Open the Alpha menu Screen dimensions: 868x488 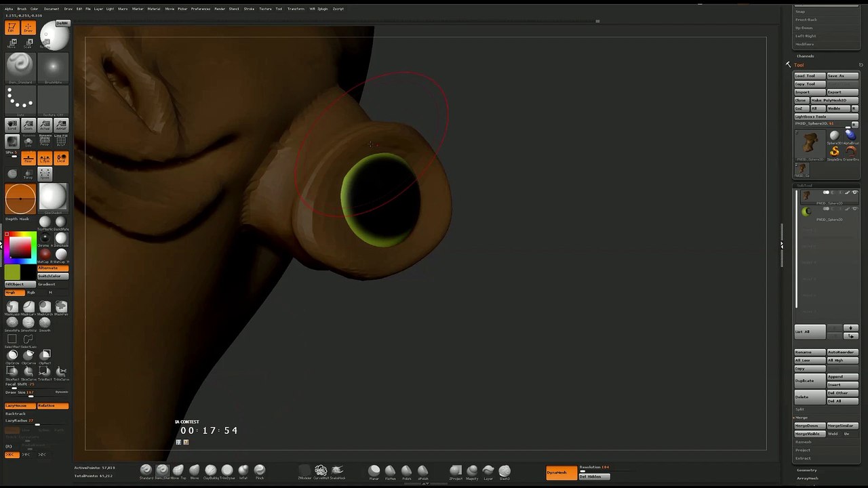pyautogui.click(x=9, y=9)
